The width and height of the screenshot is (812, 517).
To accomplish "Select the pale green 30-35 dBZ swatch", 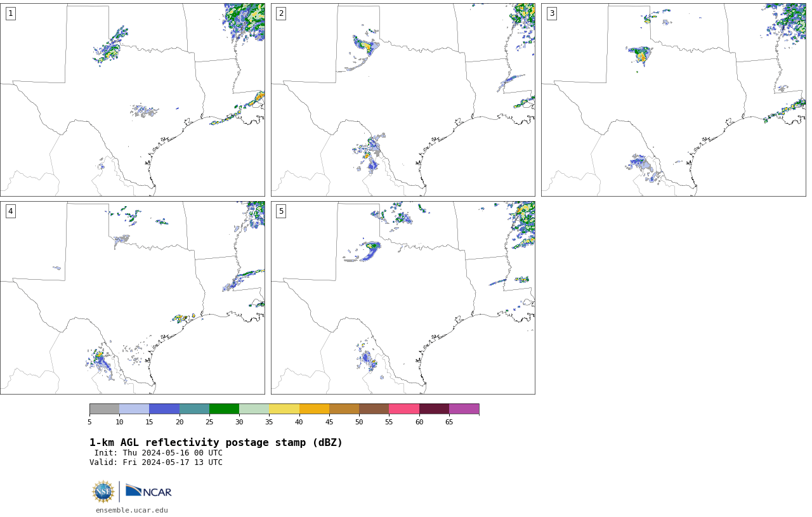I will [x=254, y=409].
